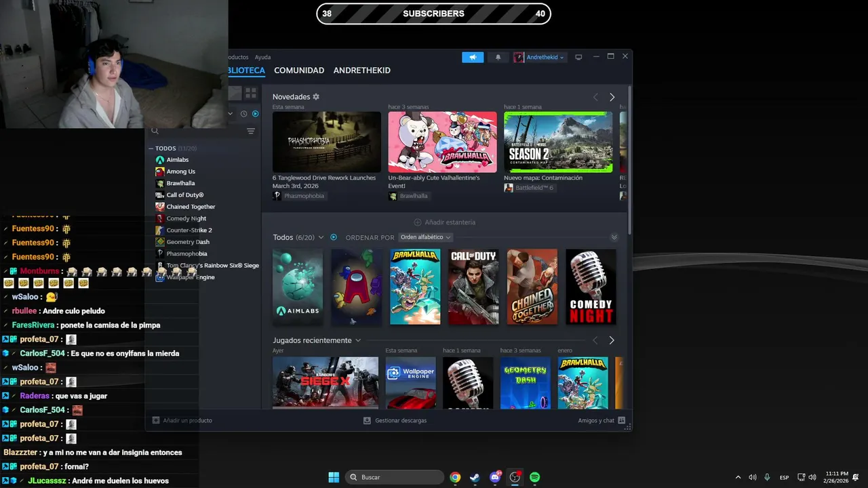
Task: Toggle ready-to-play filter beside Todos shelf
Action: pyautogui.click(x=334, y=237)
